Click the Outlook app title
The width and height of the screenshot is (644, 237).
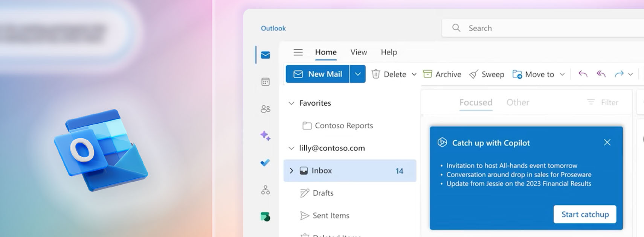click(273, 28)
